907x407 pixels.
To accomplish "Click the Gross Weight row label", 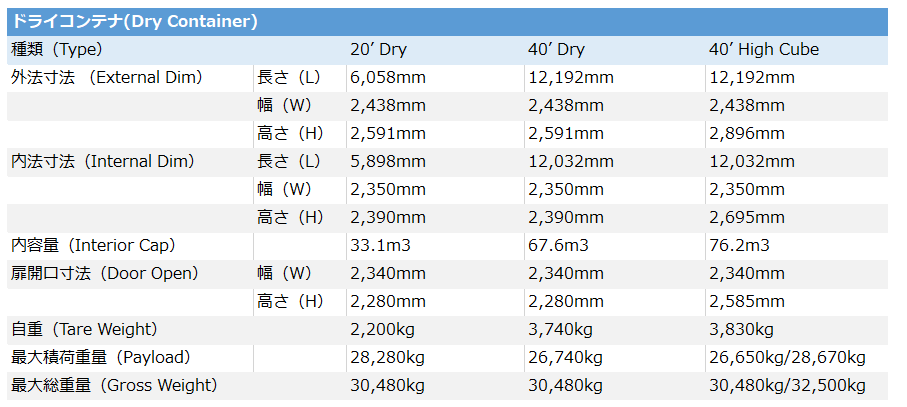I will click(x=114, y=386).
